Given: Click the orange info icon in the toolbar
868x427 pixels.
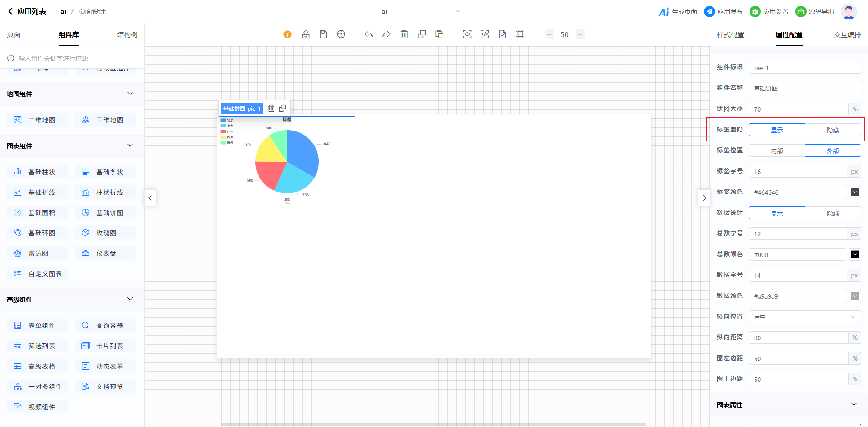Looking at the screenshot, I should click(x=288, y=34).
